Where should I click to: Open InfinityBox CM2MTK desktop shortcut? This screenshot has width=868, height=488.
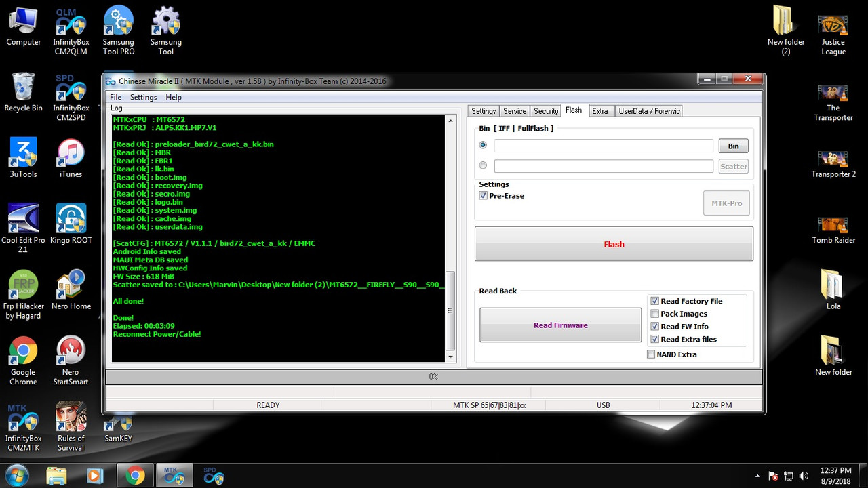click(23, 428)
